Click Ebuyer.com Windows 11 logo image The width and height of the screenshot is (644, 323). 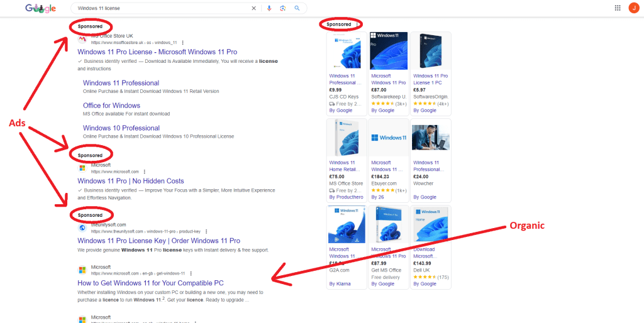(389, 138)
